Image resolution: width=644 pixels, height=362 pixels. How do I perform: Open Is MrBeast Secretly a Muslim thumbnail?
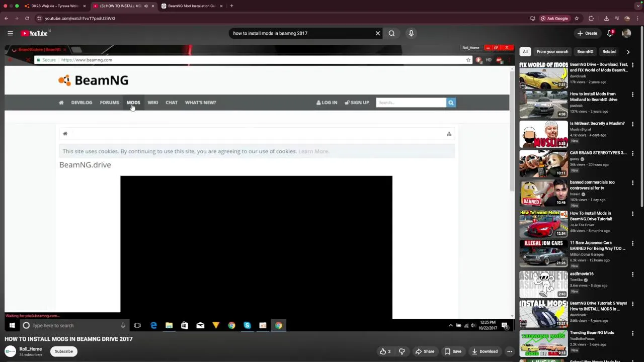pyautogui.click(x=543, y=134)
